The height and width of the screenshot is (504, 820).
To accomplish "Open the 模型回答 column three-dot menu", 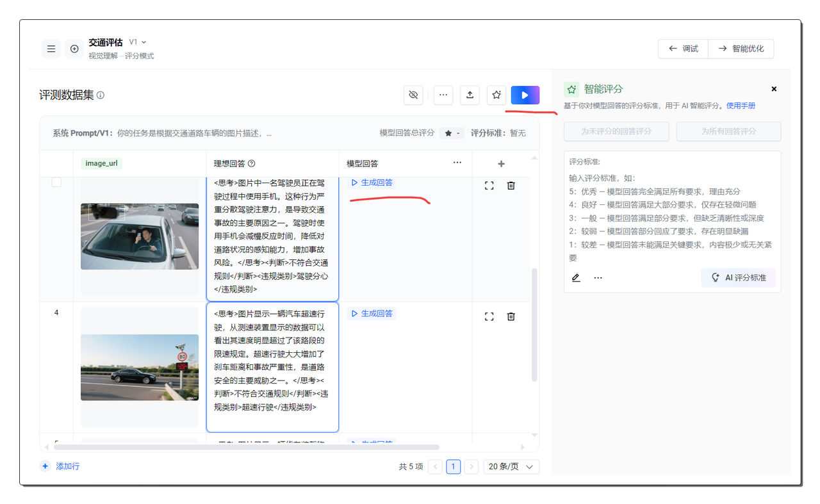I will [457, 163].
